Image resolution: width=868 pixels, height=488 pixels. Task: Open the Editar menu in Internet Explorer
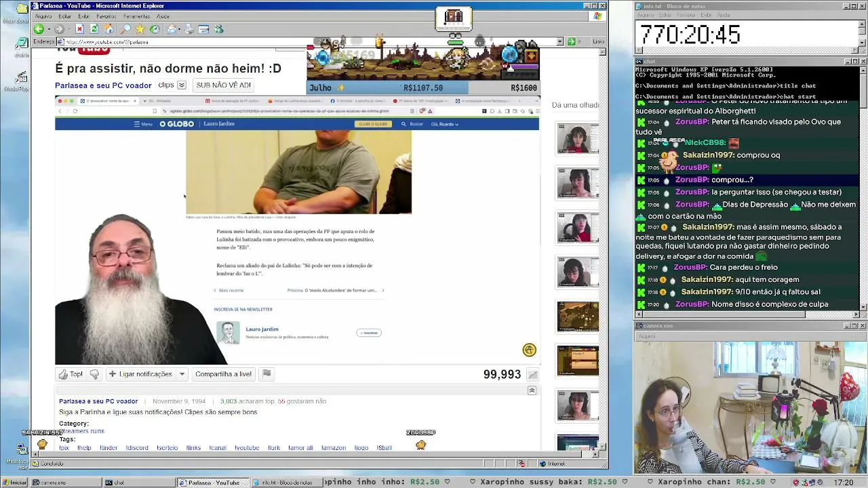point(64,16)
